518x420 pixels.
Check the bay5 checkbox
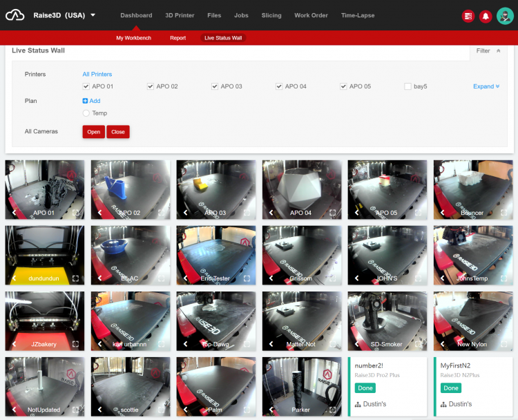(x=407, y=86)
